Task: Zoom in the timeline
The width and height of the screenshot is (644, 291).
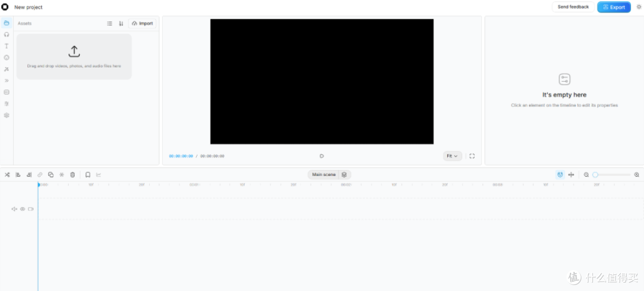Action: pos(637,175)
